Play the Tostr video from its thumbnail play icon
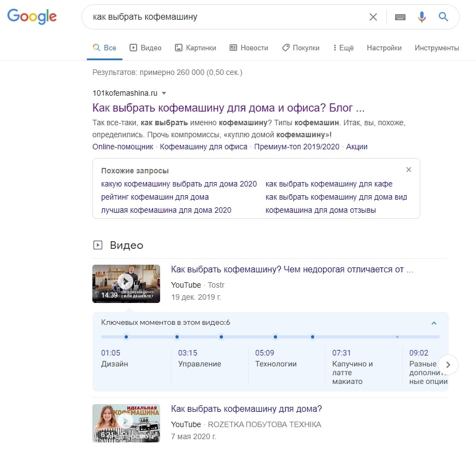Viewport: 476px width, 449px height. (x=126, y=282)
